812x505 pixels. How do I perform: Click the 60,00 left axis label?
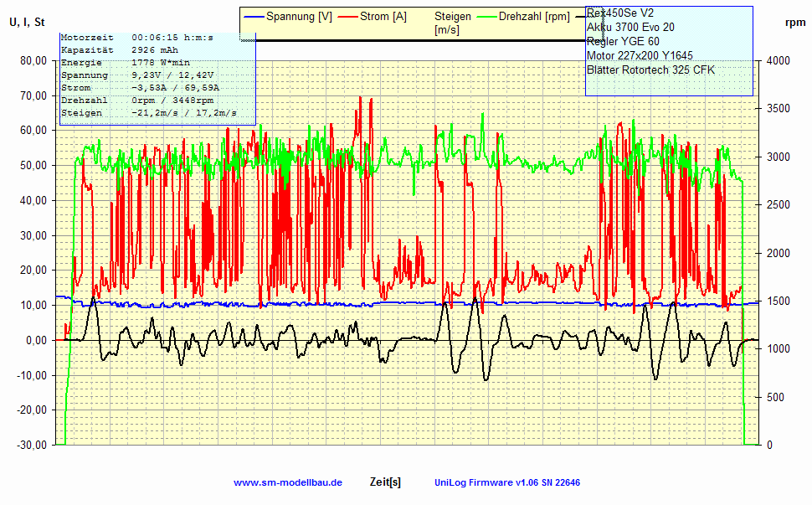33,131
